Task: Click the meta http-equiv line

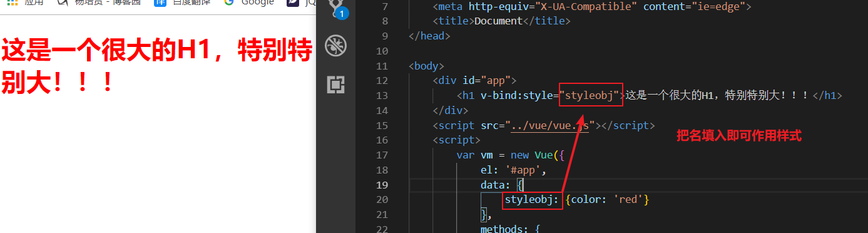Action: pyautogui.click(x=591, y=7)
